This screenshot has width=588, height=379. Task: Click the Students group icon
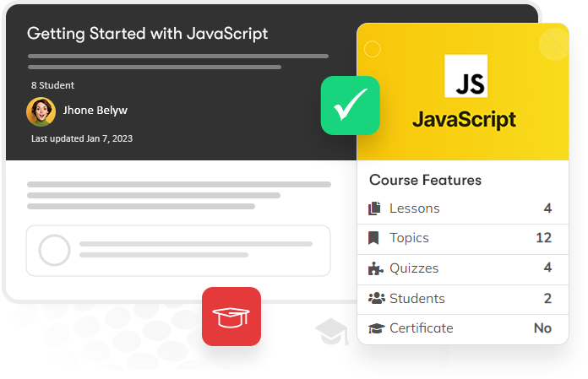tap(377, 298)
